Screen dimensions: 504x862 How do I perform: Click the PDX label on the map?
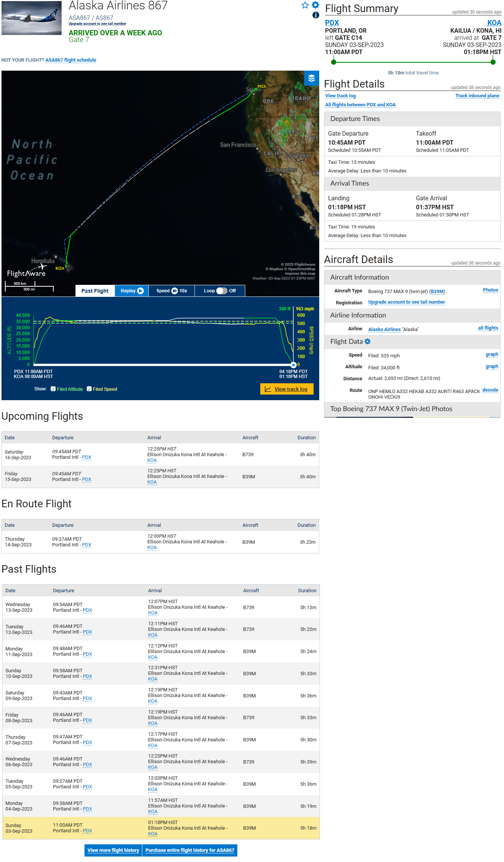tap(262, 86)
